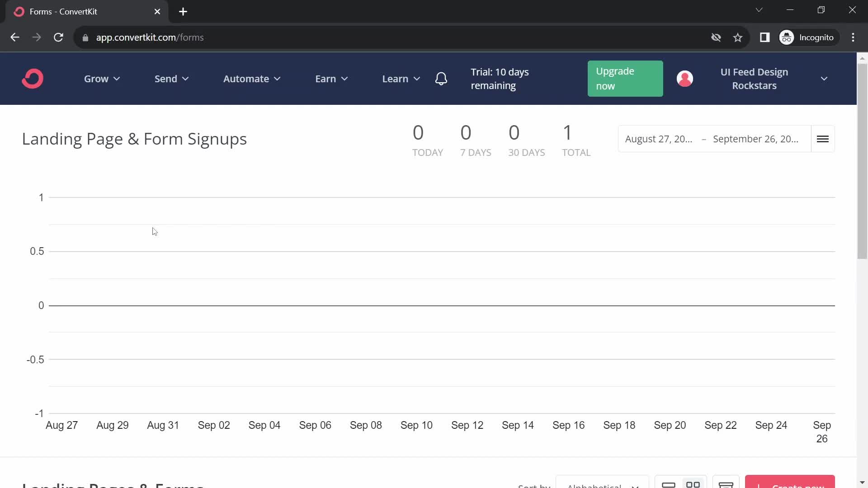Click the 30 DAYS signups stat
Viewport: 868px width, 488px height.
coord(514,138)
